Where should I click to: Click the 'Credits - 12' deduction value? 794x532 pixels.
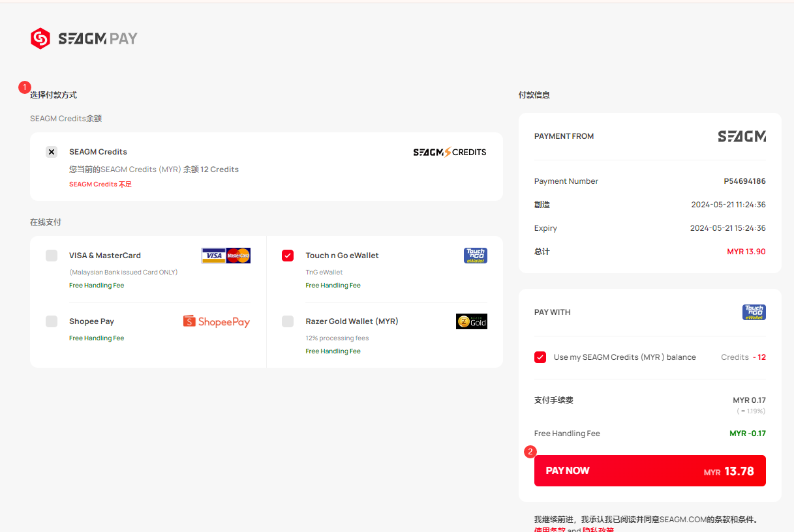tap(743, 357)
